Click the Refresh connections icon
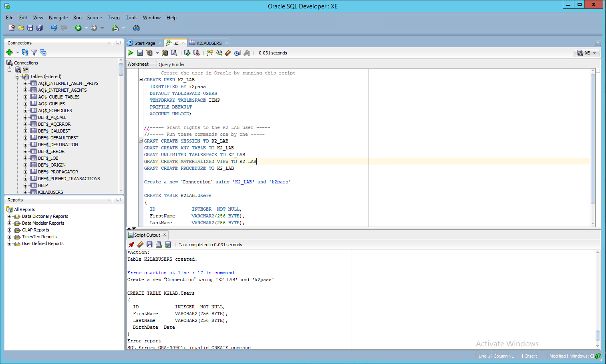Image resolution: width=606 pixels, height=364 pixels. [x=25, y=52]
